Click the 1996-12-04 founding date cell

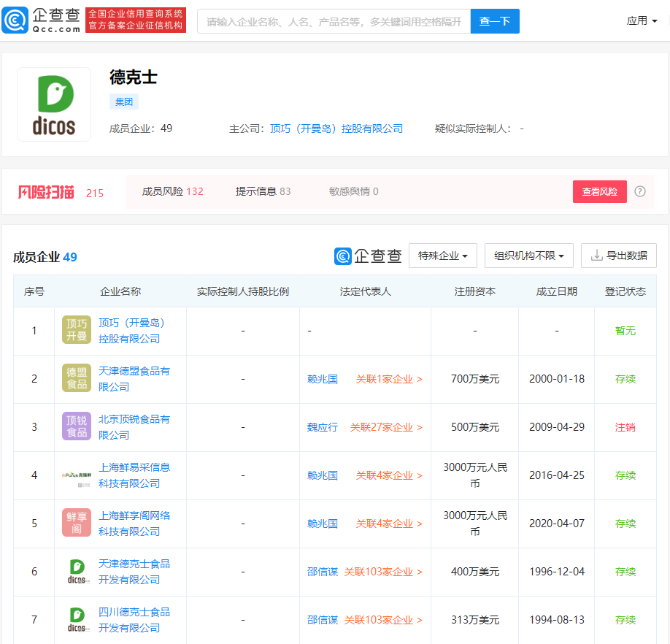pyautogui.click(x=557, y=572)
